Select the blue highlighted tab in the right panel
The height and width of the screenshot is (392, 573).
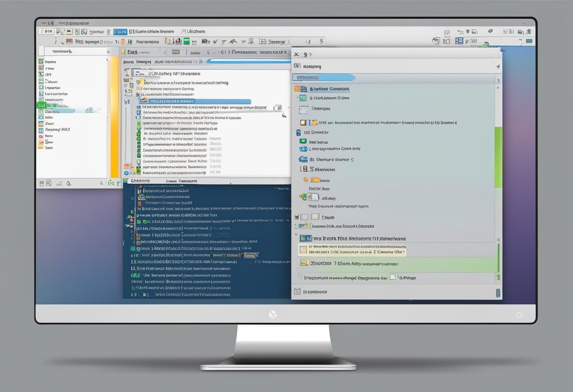pyautogui.click(x=323, y=78)
